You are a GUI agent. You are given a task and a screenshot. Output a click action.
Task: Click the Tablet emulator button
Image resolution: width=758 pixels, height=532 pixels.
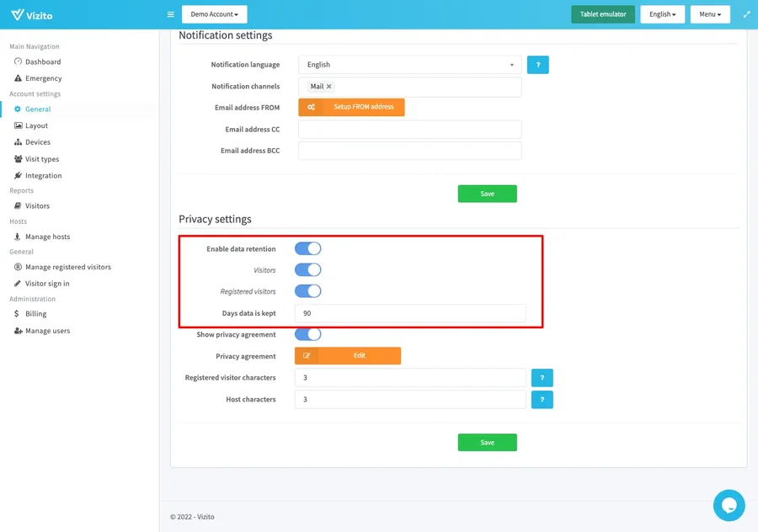[x=602, y=14]
